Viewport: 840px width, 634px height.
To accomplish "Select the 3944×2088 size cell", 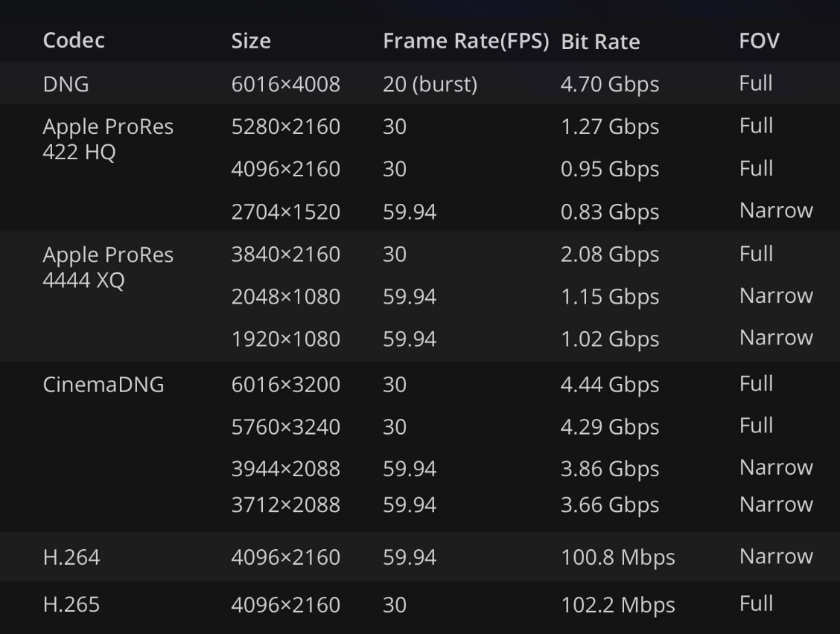I will click(x=285, y=469).
